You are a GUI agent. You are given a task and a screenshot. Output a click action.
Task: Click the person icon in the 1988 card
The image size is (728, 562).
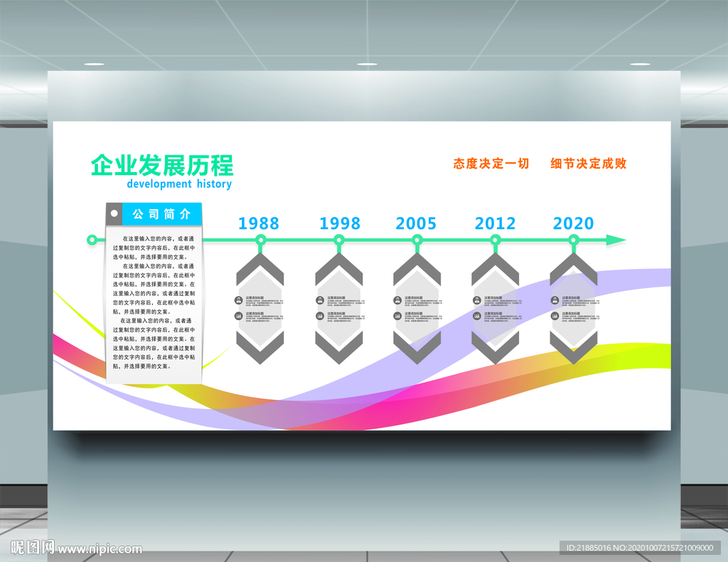pyautogui.click(x=239, y=300)
